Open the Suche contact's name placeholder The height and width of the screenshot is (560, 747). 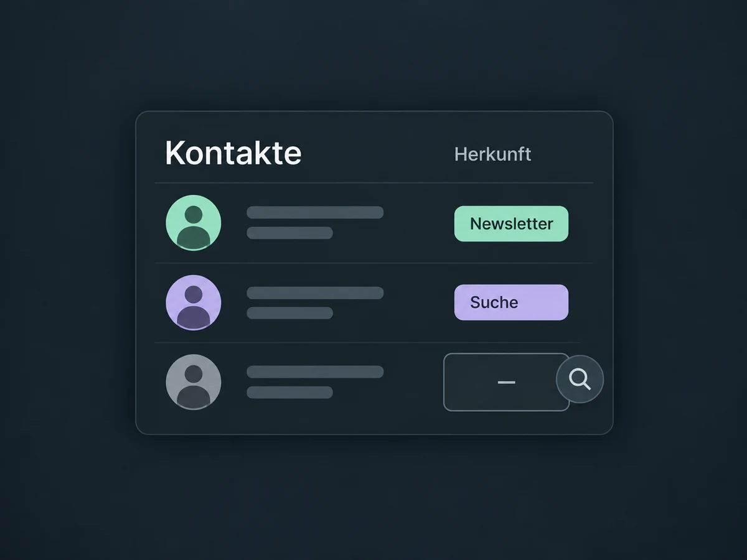[x=315, y=292]
